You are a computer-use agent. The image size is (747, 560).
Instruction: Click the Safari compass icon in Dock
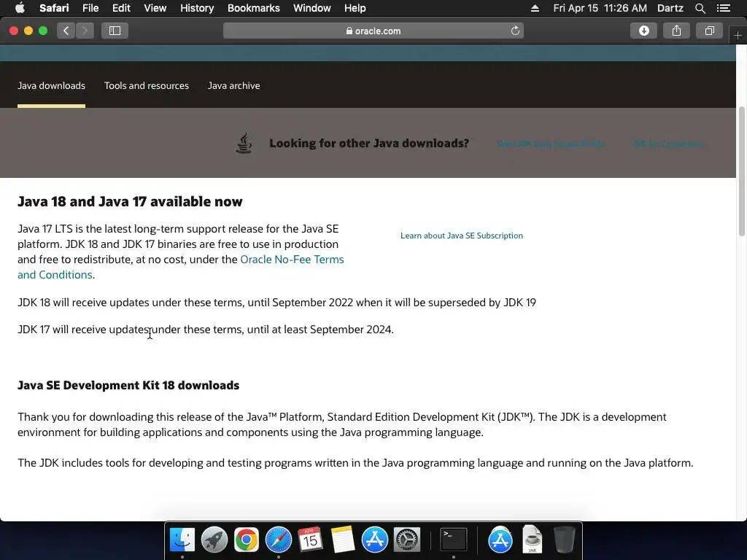coord(278,540)
